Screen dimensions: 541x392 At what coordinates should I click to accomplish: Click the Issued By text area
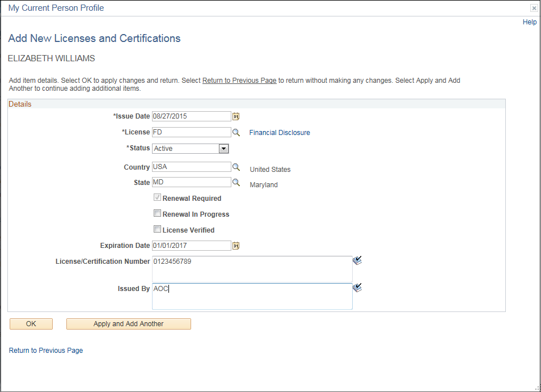tap(252, 297)
